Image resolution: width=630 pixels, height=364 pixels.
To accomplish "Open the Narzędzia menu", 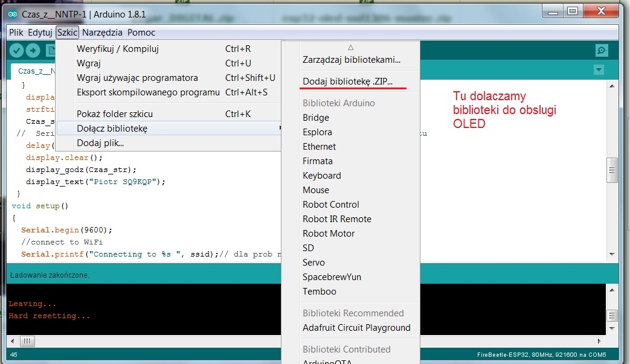I will point(102,33).
